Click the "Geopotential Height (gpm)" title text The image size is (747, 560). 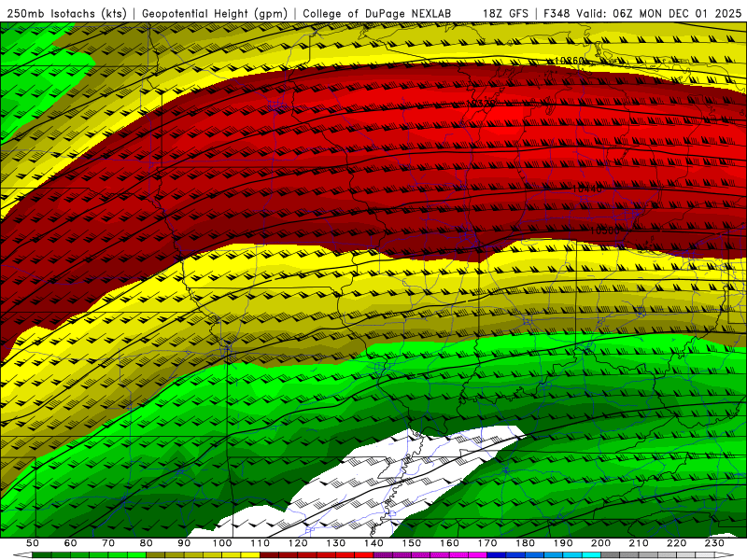tap(215, 13)
